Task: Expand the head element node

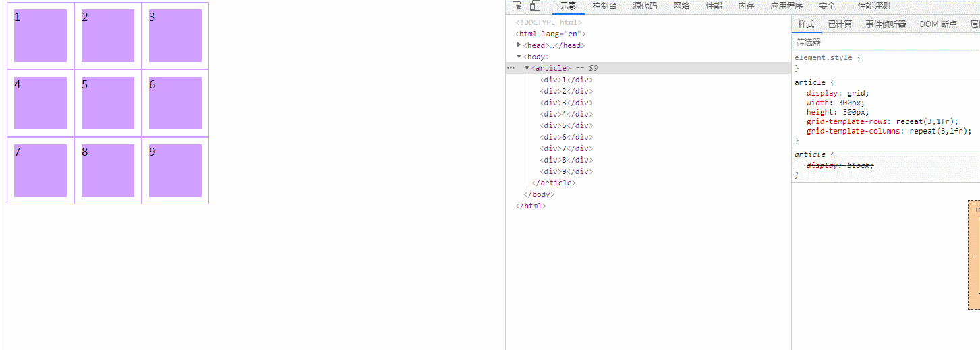Action: [x=519, y=45]
